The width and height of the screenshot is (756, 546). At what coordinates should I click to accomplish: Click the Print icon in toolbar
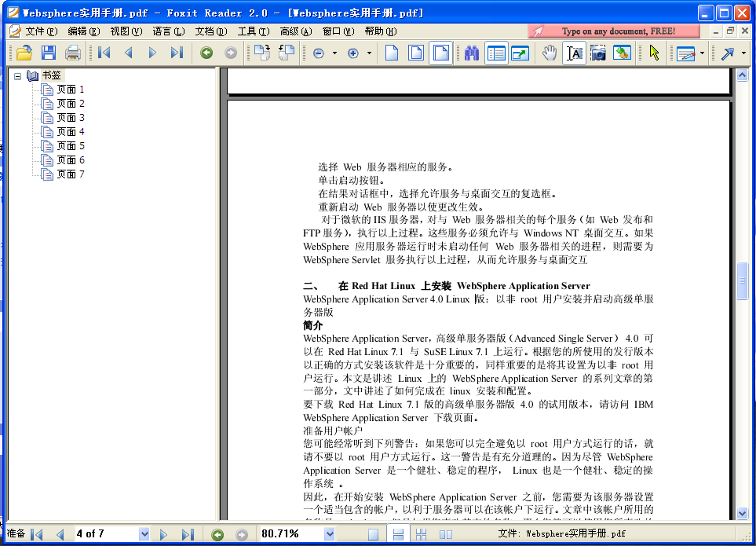(x=73, y=53)
